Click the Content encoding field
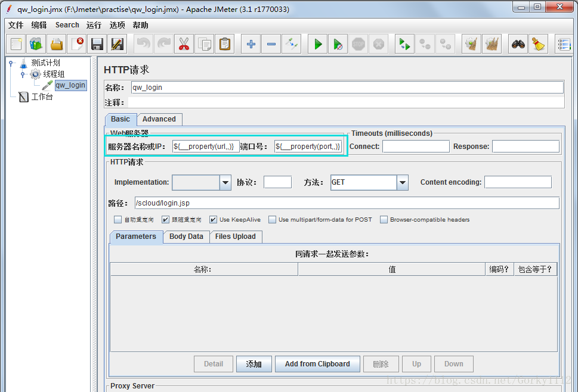 518,182
